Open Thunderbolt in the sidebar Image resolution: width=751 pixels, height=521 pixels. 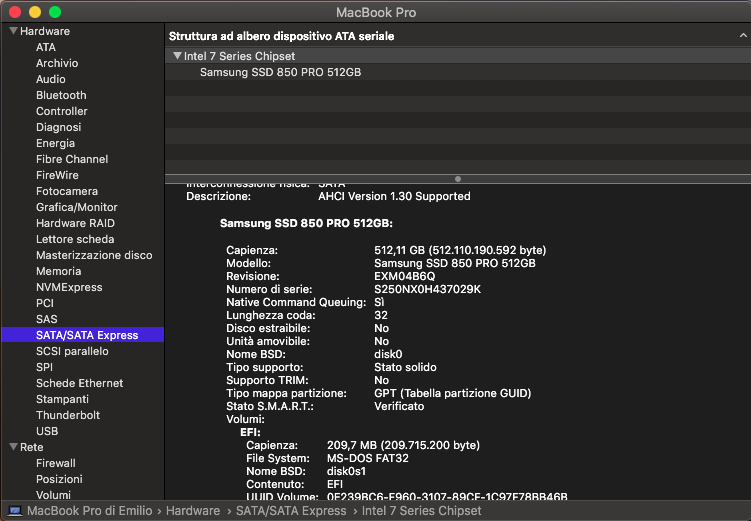tap(68, 415)
